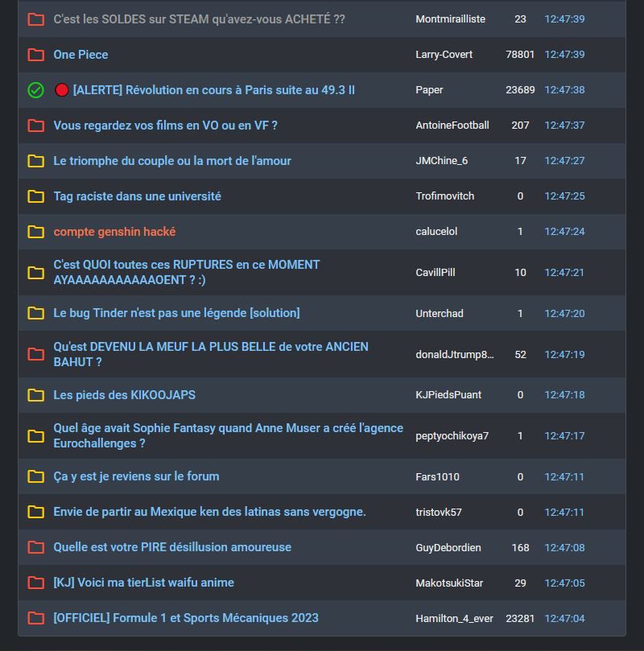Open Le triomphe du couple topic
Image resolution: width=644 pixels, height=651 pixels.
click(x=172, y=161)
